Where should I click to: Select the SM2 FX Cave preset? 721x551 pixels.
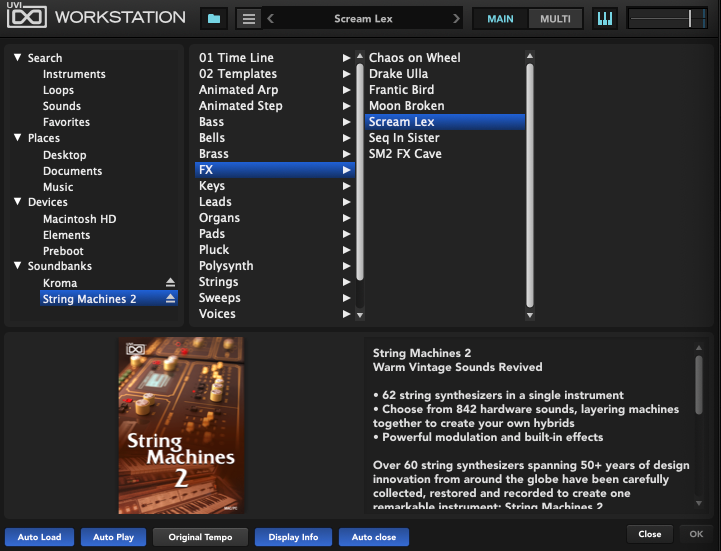tap(445, 154)
